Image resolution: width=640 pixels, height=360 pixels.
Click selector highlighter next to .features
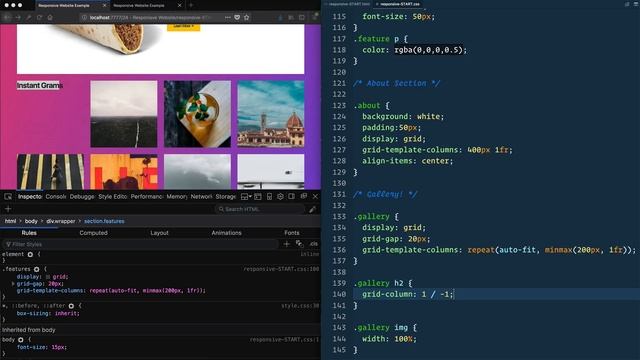(37, 269)
